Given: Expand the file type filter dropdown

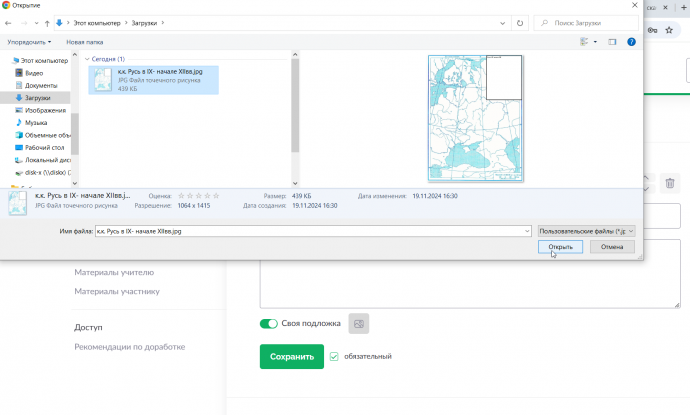Looking at the screenshot, I should tap(585, 230).
